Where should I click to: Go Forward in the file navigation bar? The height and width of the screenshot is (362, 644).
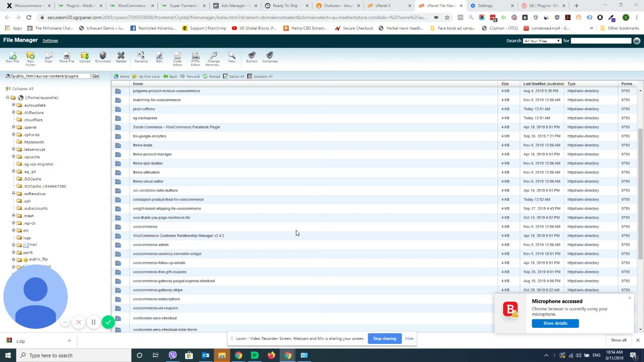click(190, 76)
